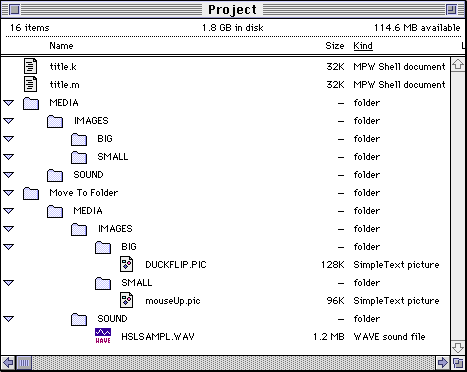Collapse the Move To Folder disclosure triangle
This screenshot has width=467, height=372.
[x=9, y=193]
